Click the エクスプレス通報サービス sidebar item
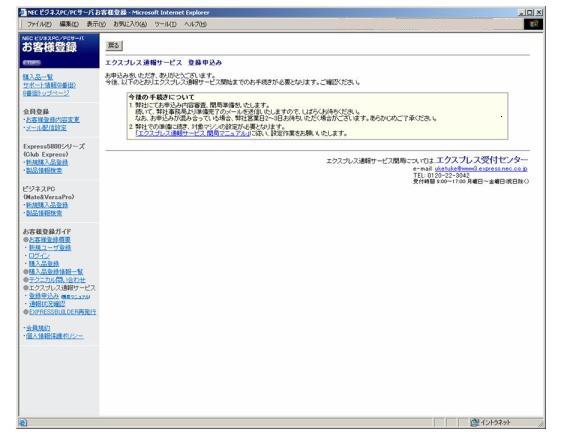Screen dimensions: 576x432 coord(62,288)
